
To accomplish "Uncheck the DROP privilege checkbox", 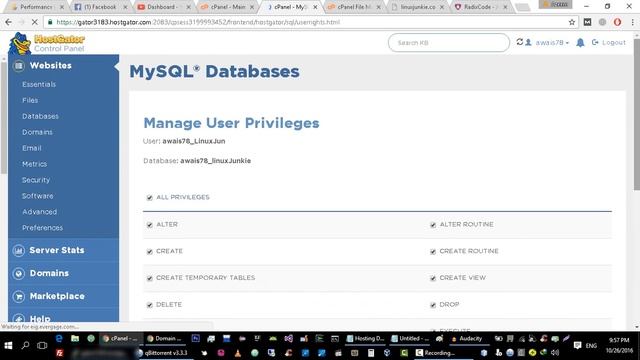I will (x=433, y=305).
